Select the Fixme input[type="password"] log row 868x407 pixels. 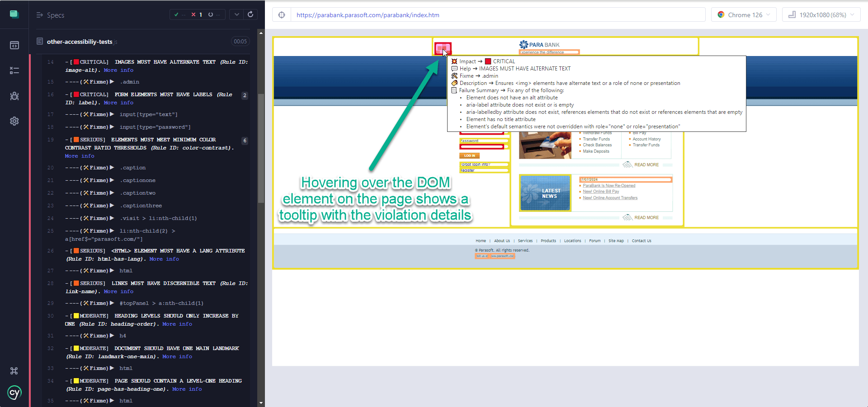click(x=147, y=127)
